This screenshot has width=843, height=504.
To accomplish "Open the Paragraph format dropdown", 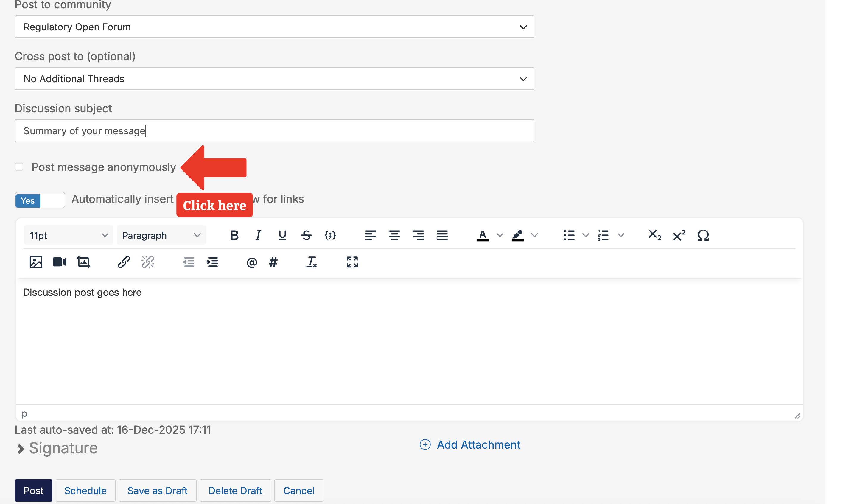I will coord(161,235).
